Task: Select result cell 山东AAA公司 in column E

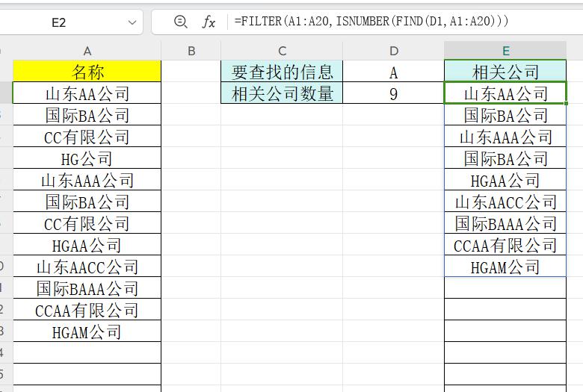Action: click(x=505, y=137)
